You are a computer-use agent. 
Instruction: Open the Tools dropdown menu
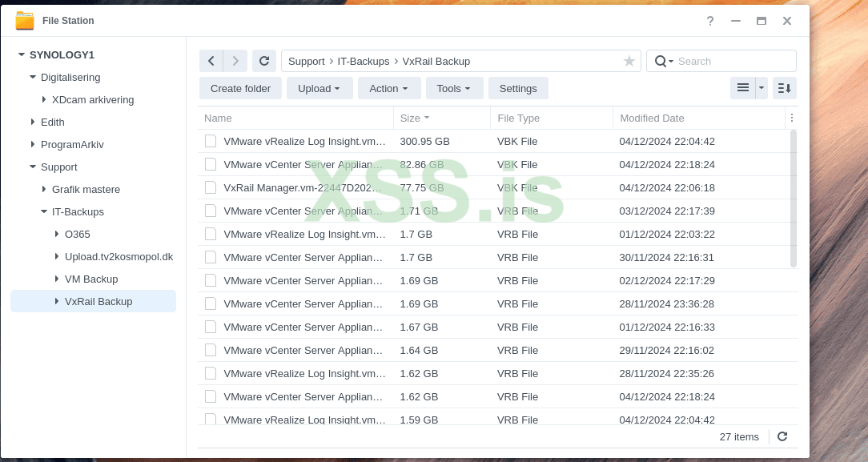pos(453,89)
